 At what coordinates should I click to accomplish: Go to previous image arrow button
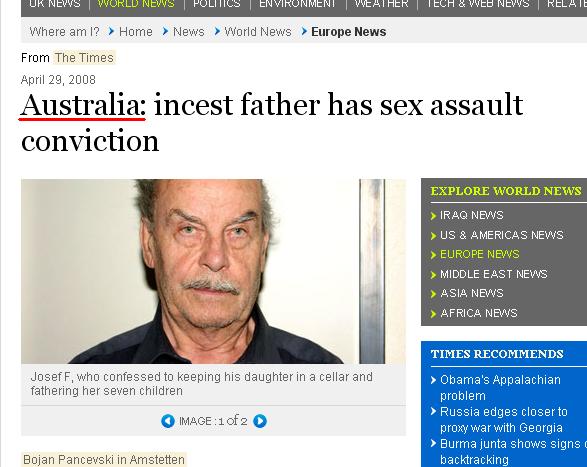(168, 421)
